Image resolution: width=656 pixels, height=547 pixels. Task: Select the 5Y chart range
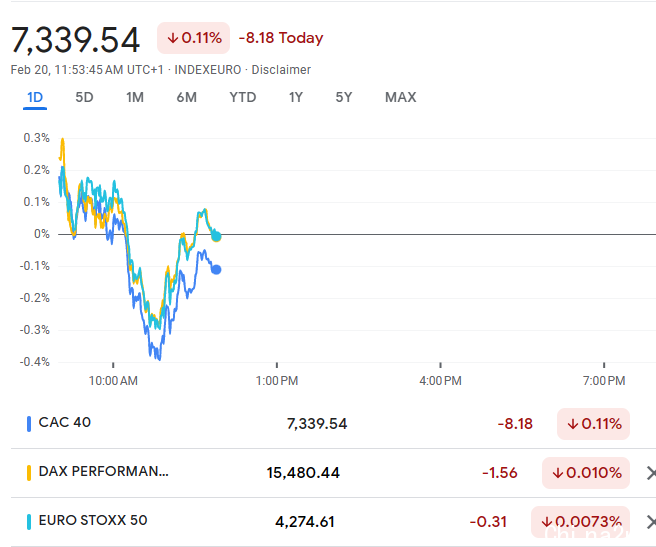tap(344, 98)
